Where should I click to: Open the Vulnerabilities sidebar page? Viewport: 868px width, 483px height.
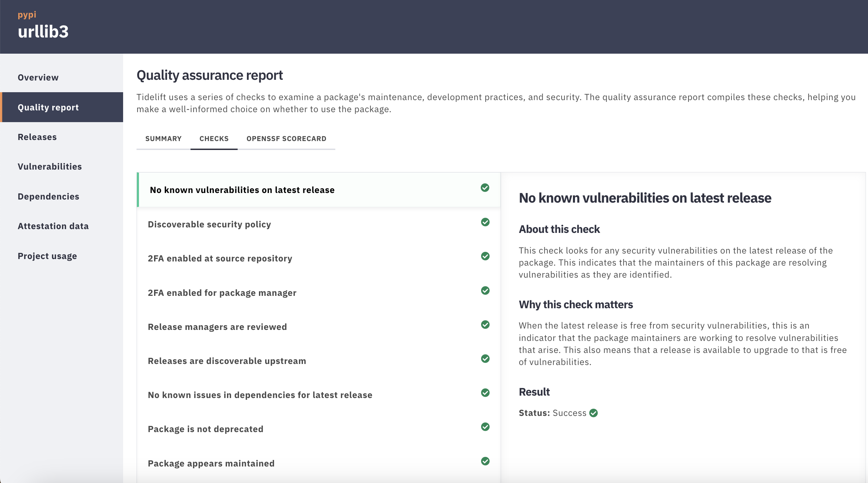[x=62, y=167]
